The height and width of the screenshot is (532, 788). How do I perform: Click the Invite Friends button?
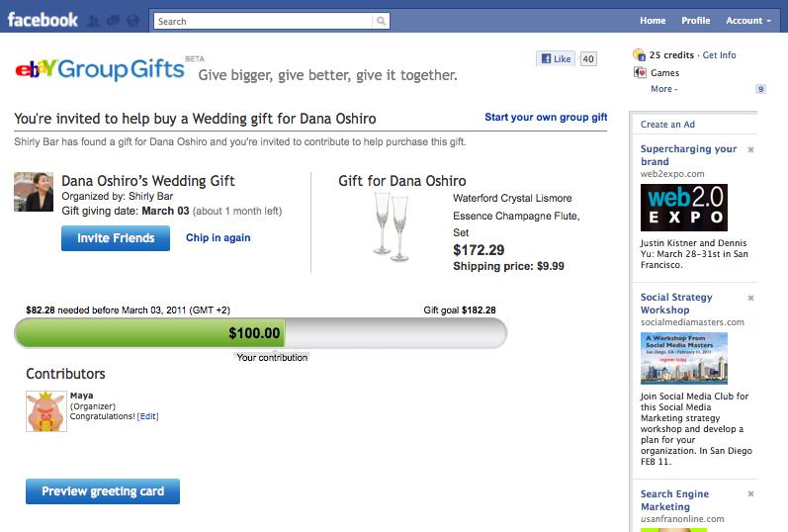point(116,238)
